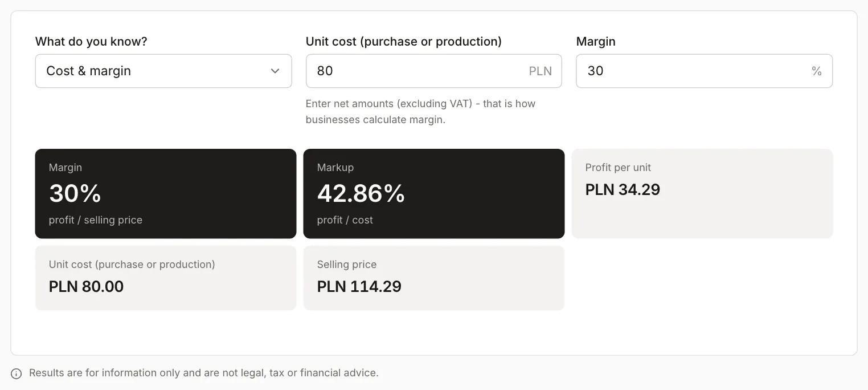
Task: Click the 'Profit per unit' label
Action: point(618,168)
